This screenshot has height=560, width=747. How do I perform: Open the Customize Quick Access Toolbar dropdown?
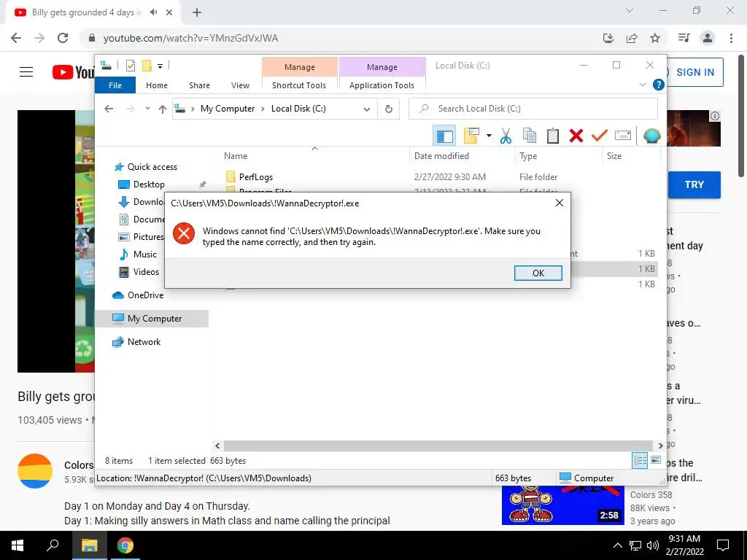click(x=160, y=66)
